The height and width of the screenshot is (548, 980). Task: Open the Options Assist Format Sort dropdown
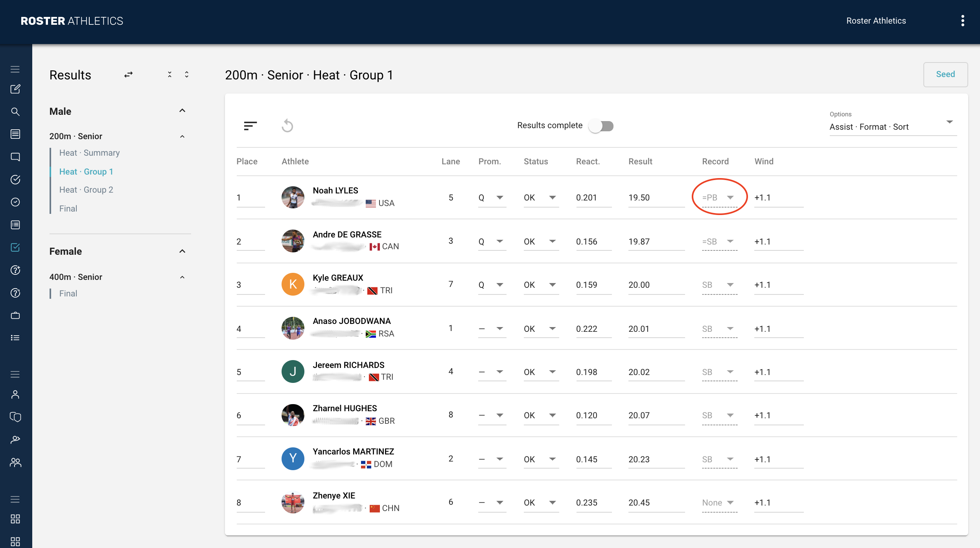tap(892, 127)
